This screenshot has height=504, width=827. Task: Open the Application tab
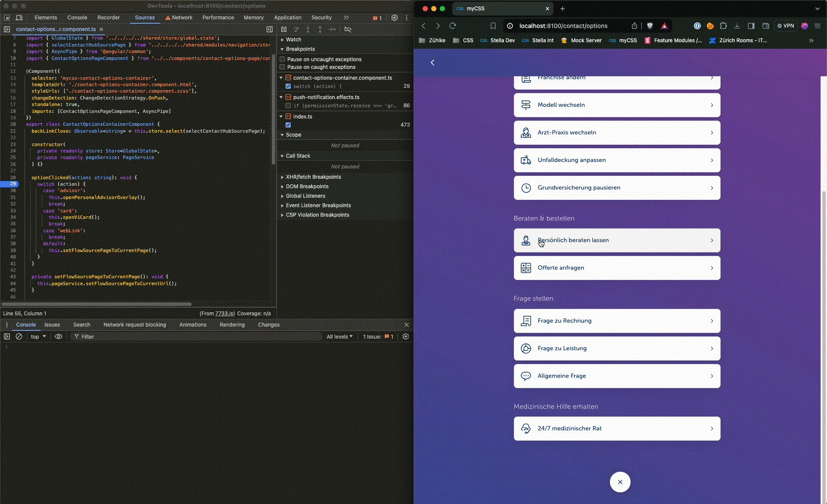pyautogui.click(x=288, y=18)
